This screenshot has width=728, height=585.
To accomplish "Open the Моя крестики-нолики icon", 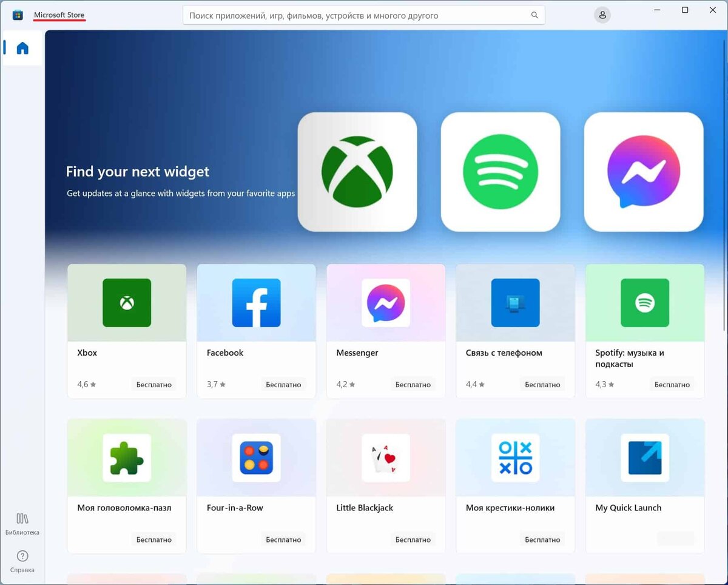I will click(x=515, y=458).
